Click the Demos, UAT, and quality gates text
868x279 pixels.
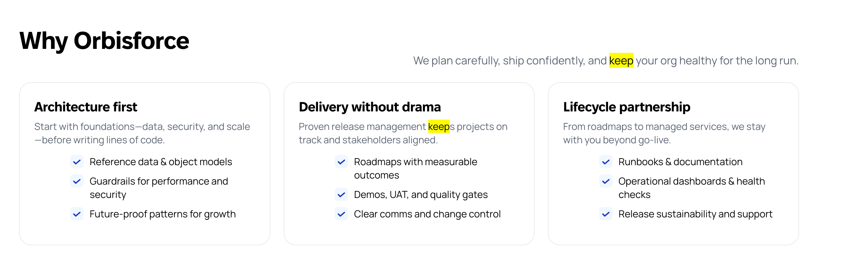point(421,195)
